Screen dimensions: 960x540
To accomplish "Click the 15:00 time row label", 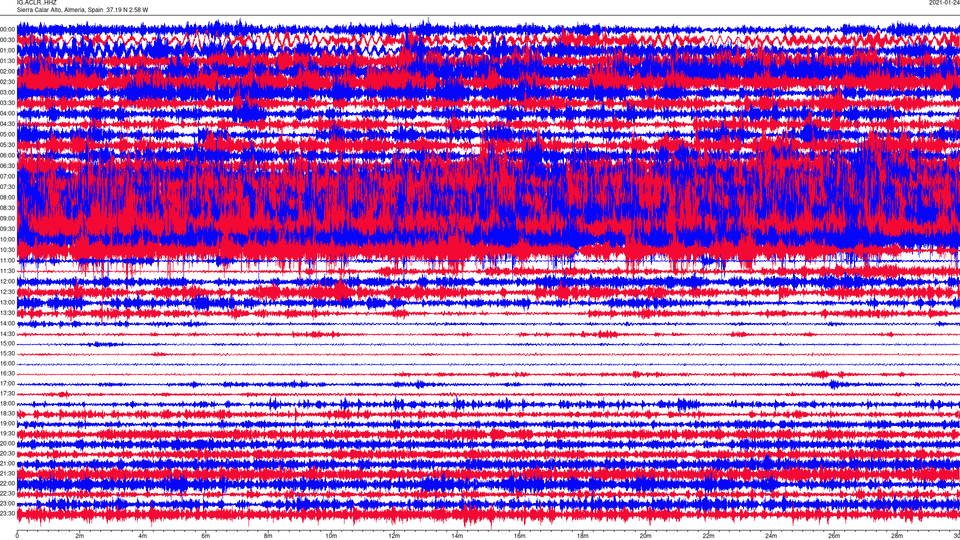I will 8,343.
